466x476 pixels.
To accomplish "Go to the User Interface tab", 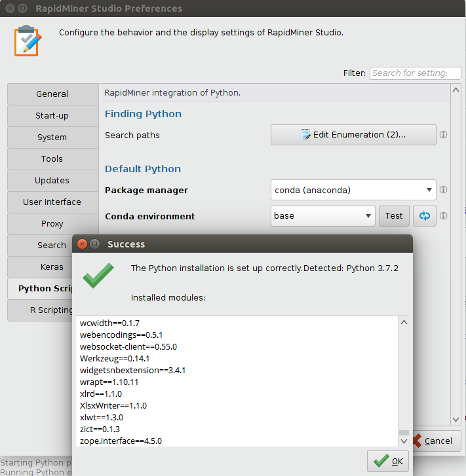I will click(52, 202).
